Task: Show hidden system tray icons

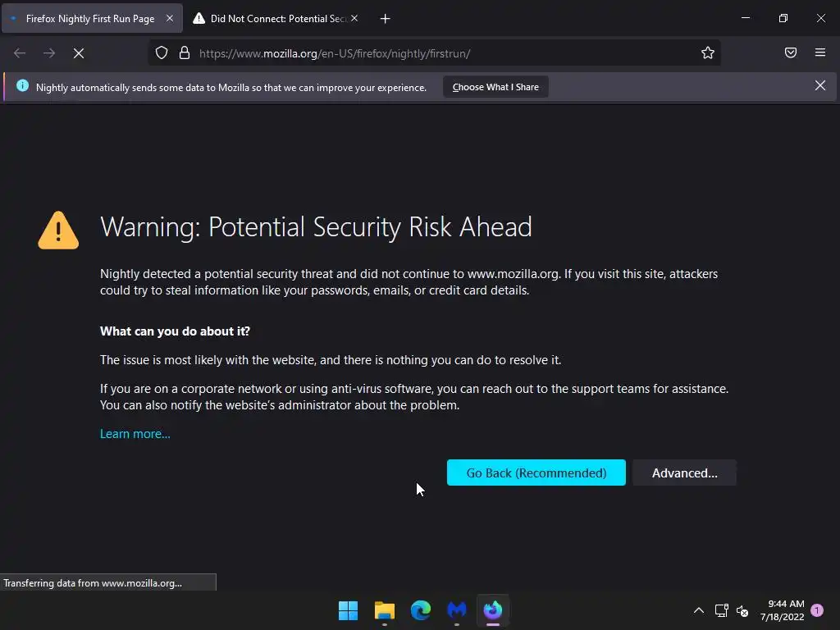Action: (x=699, y=610)
